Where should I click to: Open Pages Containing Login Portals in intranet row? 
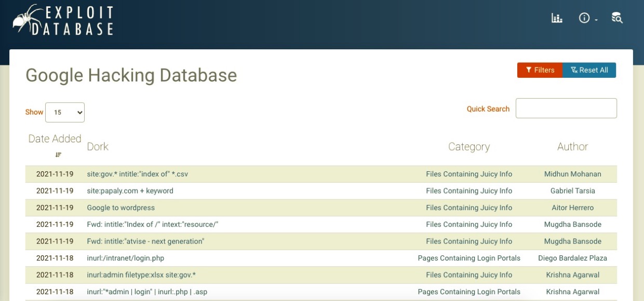pyautogui.click(x=469, y=258)
